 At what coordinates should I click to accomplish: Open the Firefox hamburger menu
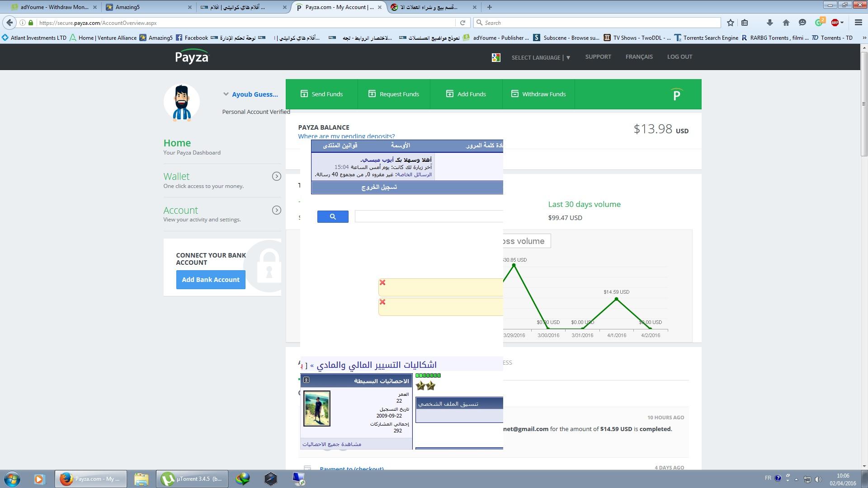tap(858, 23)
